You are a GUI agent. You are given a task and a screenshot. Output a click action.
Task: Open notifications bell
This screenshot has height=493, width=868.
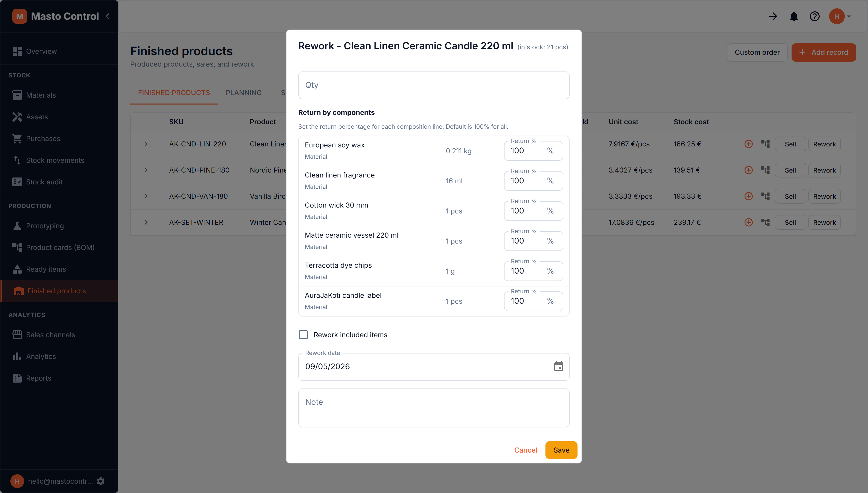click(x=794, y=16)
